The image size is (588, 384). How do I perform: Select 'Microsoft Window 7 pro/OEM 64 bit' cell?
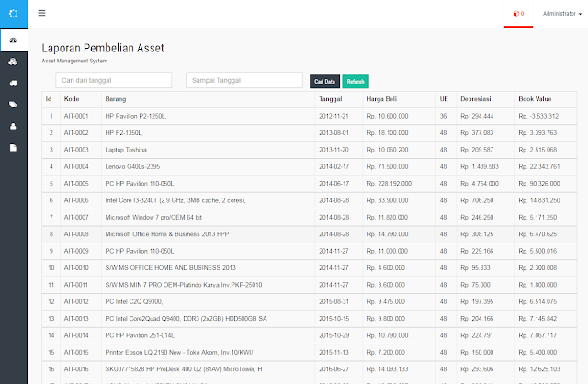209,218
